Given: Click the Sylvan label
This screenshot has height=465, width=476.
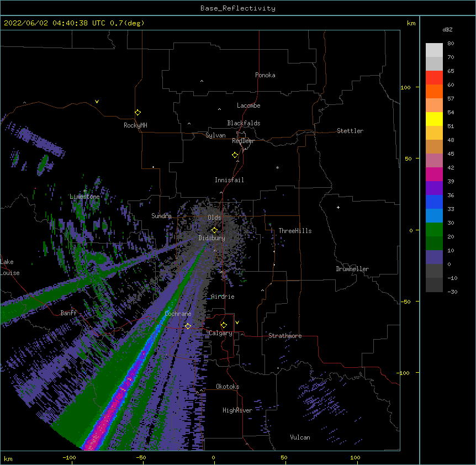Looking at the screenshot, I should pos(215,135).
